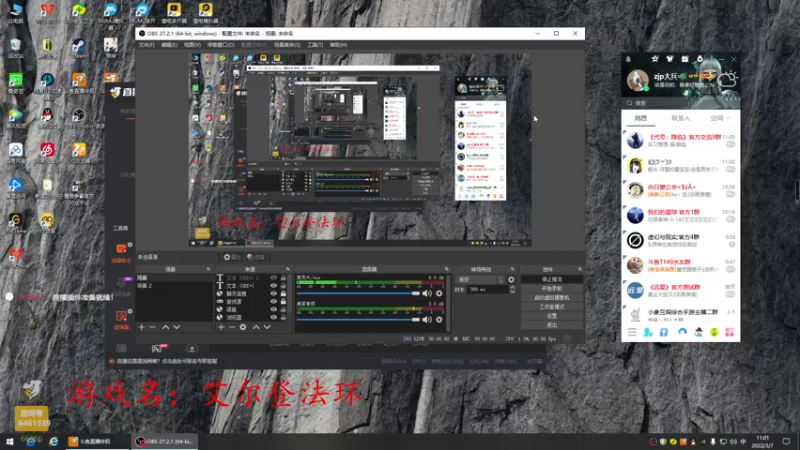800x450 pixels.
Task: Select the 聊天信息 source row
Action: pyautogui.click(x=252, y=294)
